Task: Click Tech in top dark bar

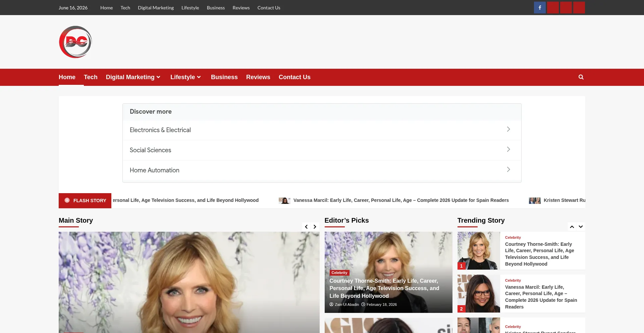Action: coord(125,8)
